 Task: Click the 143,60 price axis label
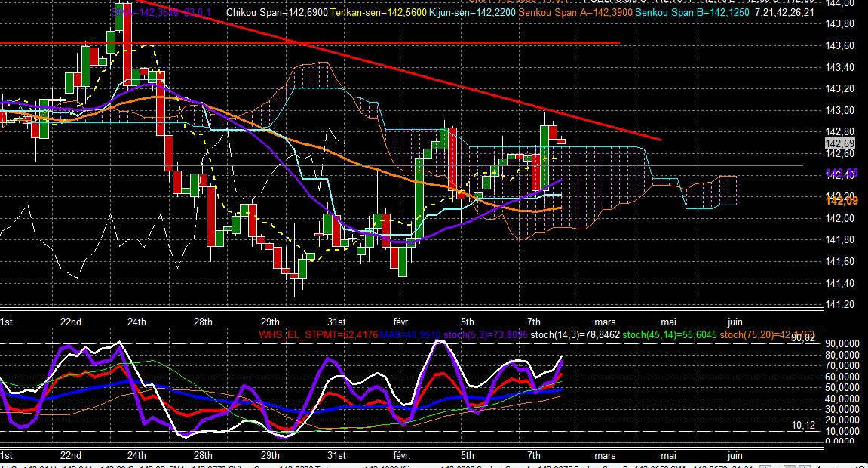[839, 45]
